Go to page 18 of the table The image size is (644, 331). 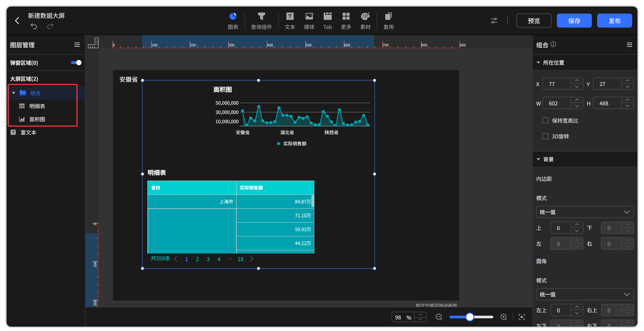[x=241, y=259]
